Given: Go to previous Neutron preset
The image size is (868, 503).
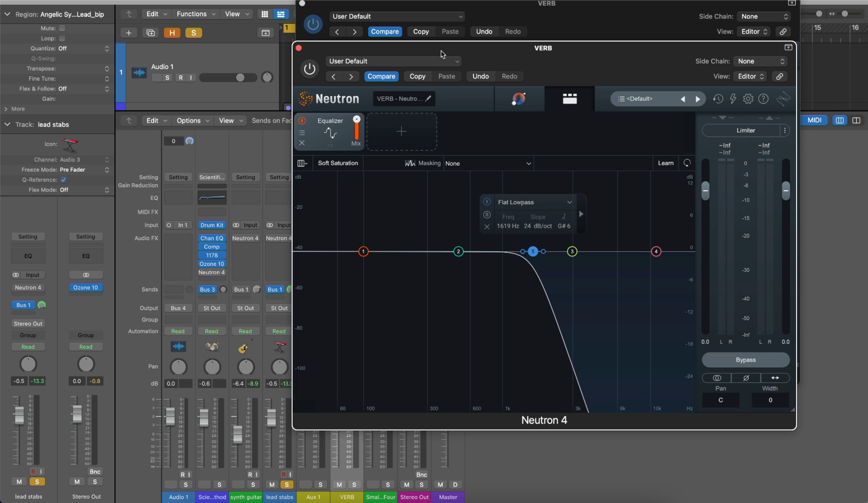Looking at the screenshot, I should pos(683,99).
